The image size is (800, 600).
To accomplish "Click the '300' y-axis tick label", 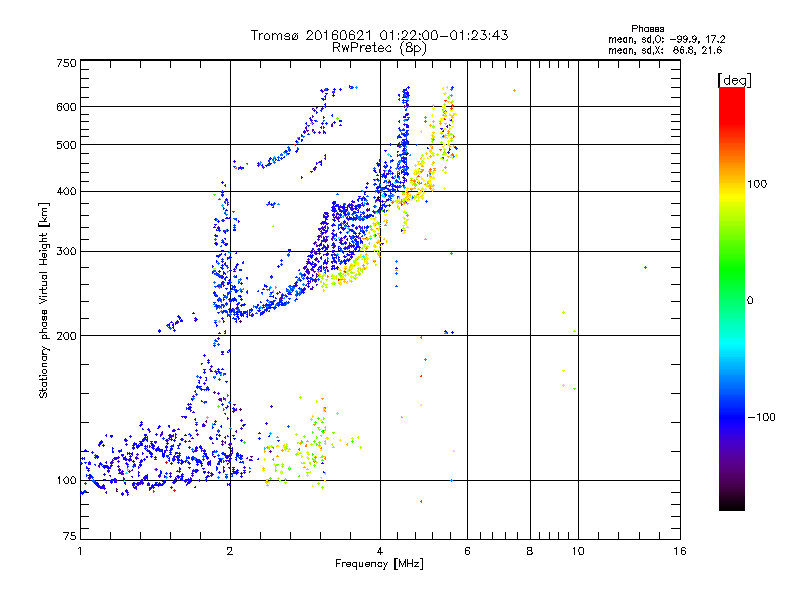I will click(67, 251).
